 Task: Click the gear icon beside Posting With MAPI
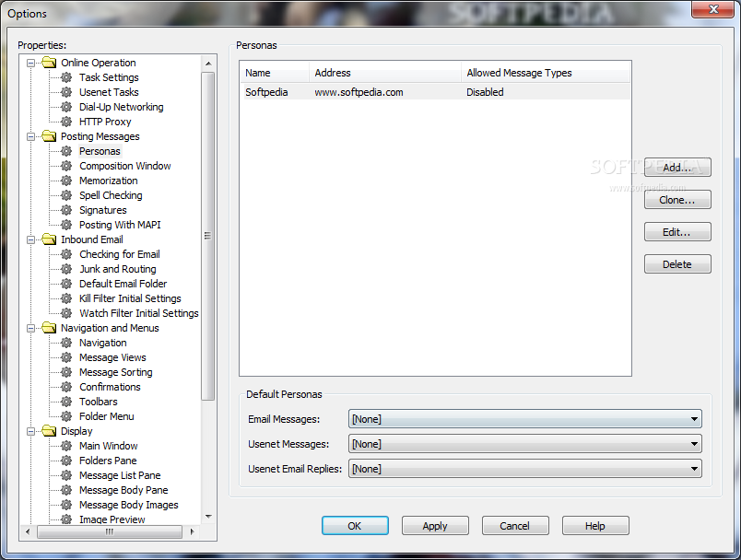66,225
